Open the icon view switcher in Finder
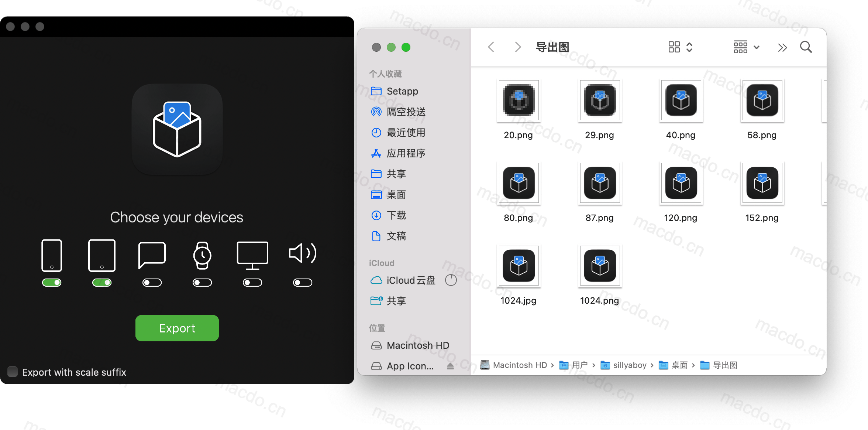This screenshot has width=868, height=430. coord(681,47)
